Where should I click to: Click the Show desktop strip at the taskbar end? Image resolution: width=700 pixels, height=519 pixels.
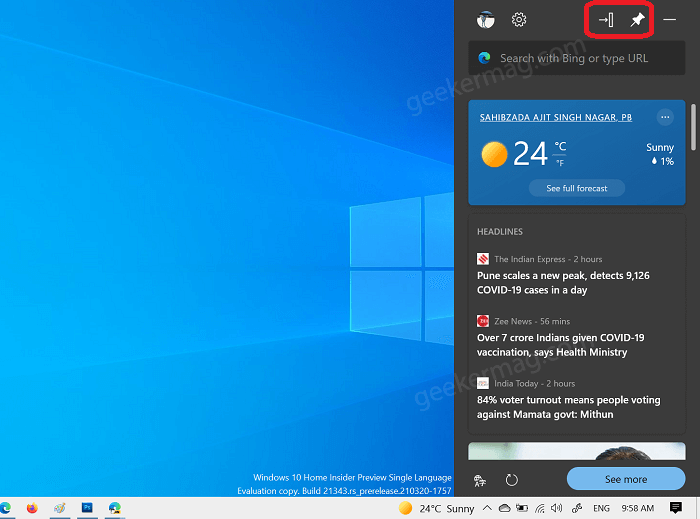tap(697, 508)
